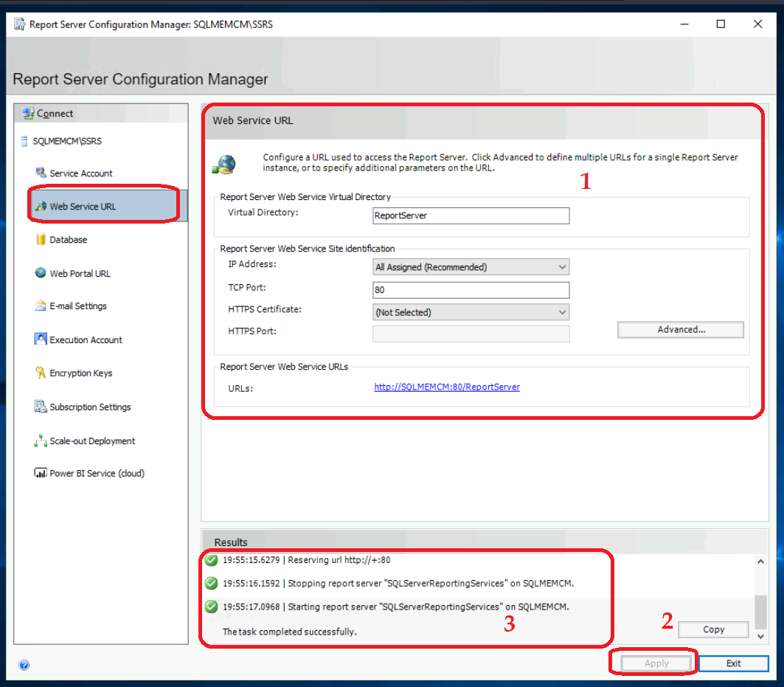Open the http://SQLMEMCM:80/ReportServer link
Image resolution: width=784 pixels, height=687 pixels.
click(x=447, y=387)
